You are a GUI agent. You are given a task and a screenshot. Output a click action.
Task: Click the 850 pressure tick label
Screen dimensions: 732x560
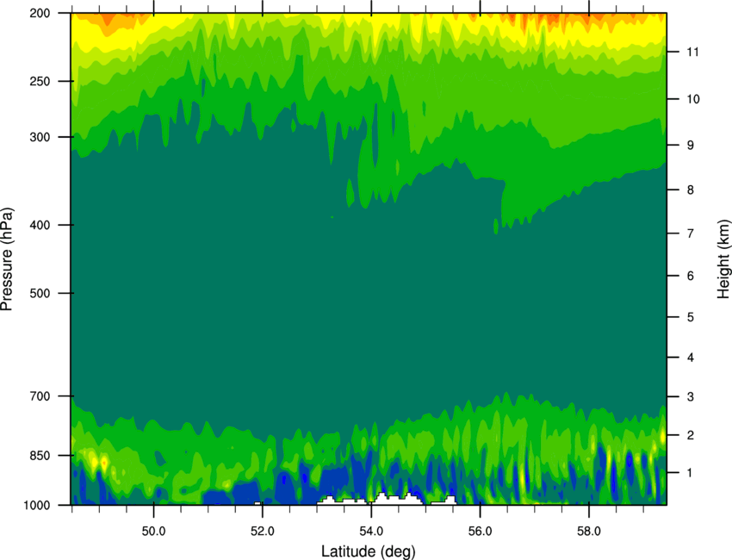click(x=40, y=456)
